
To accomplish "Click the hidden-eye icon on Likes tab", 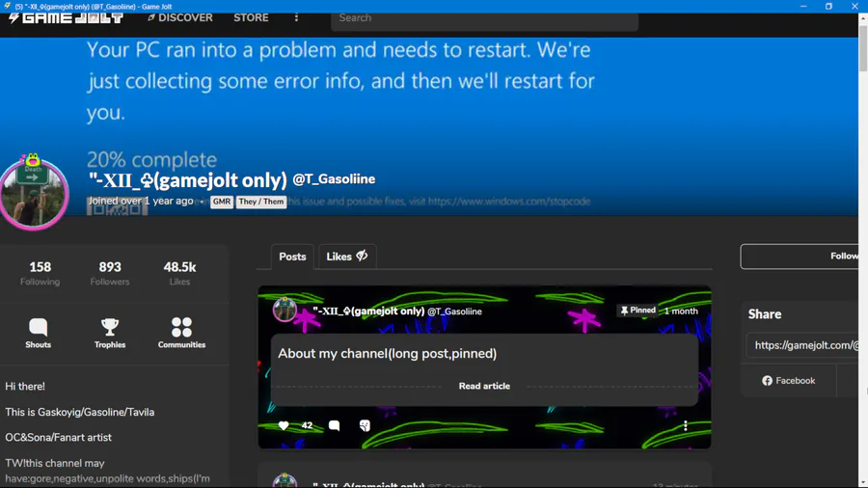I will pyautogui.click(x=362, y=256).
